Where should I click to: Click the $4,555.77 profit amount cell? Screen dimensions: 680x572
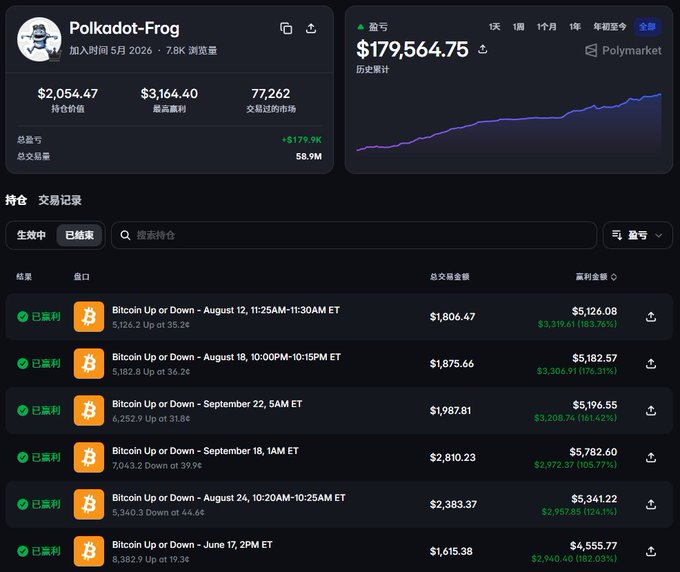pyautogui.click(x=593, y=545)
